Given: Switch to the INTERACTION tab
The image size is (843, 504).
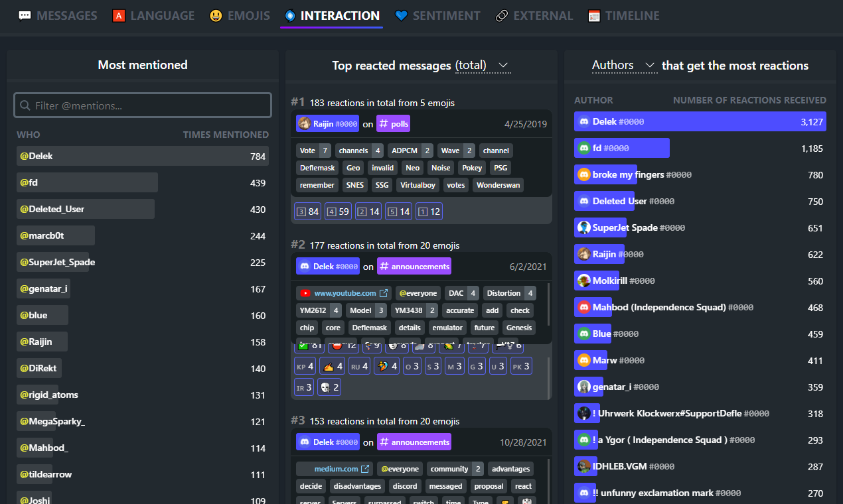Looking at the screenshot, I should 331,15.
